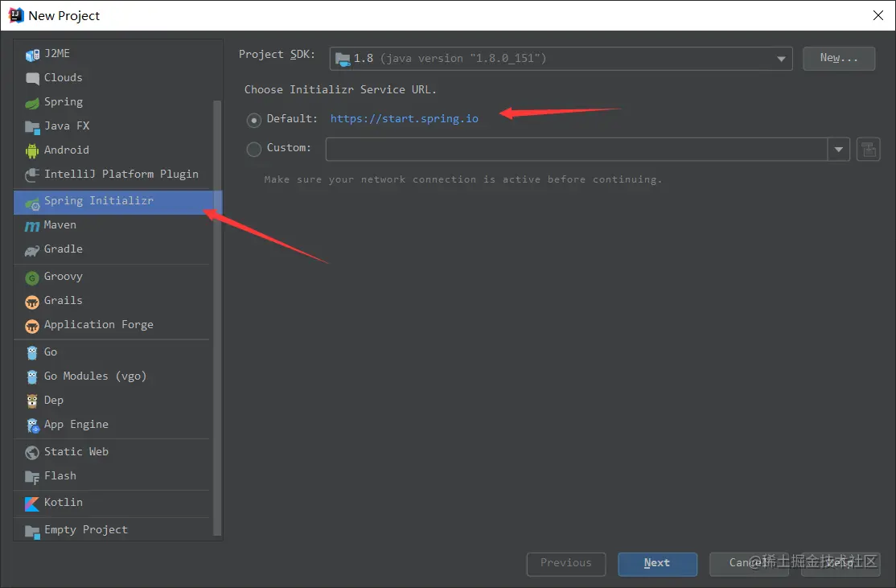Click the Spring Initializr icon
Screen dimensions: 896x588
[x=32, y=203]
